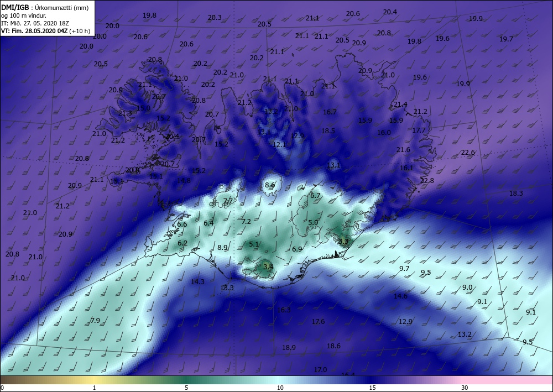Click the map value 17.7
The height and width of the screenshot is (392, 553).
419,130
